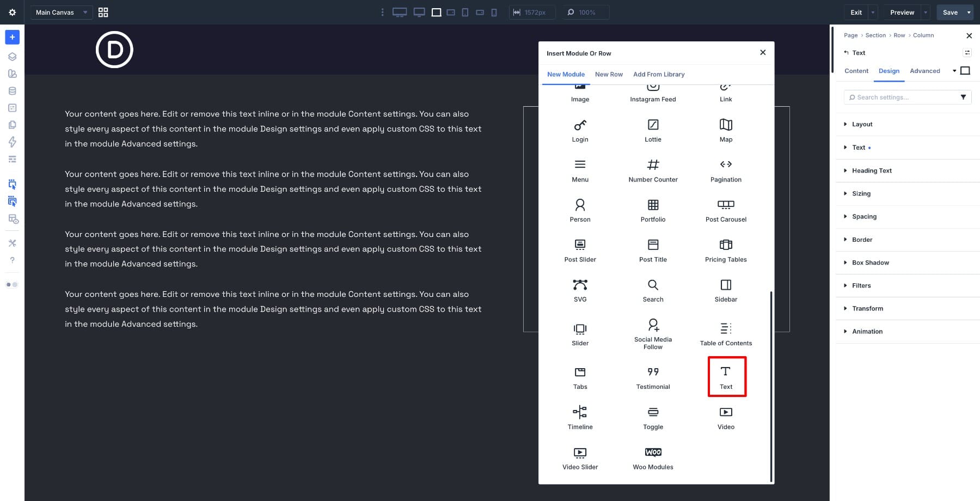The height and width of the screenshot is (501, 980).
Task: Insert the Login module
Action: 580,131
